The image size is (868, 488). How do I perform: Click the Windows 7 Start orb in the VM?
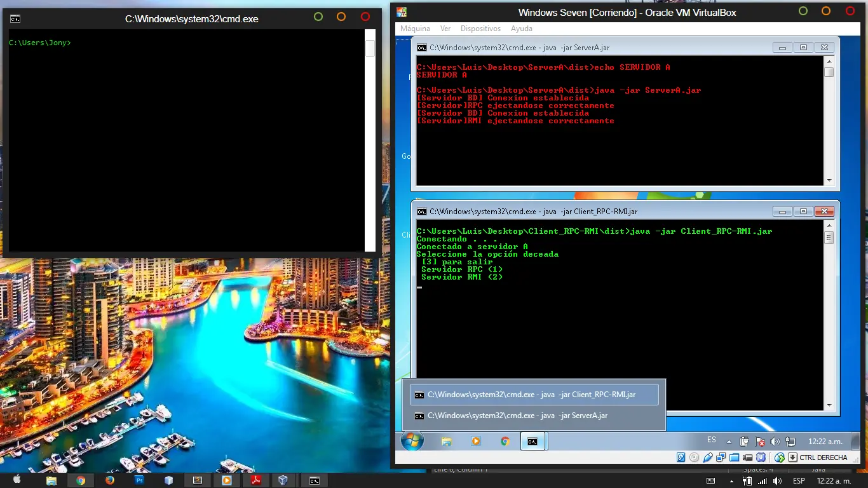pyautogui.click(x=412, y=440)
